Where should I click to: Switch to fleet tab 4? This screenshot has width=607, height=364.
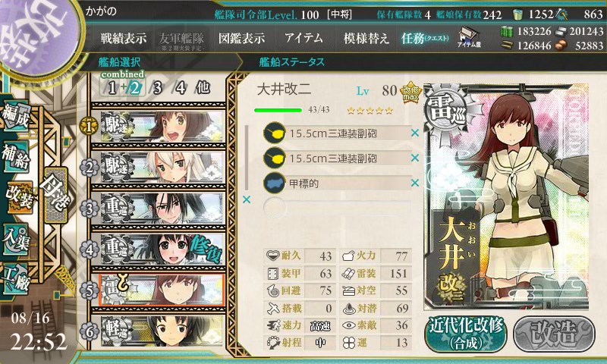181,88
